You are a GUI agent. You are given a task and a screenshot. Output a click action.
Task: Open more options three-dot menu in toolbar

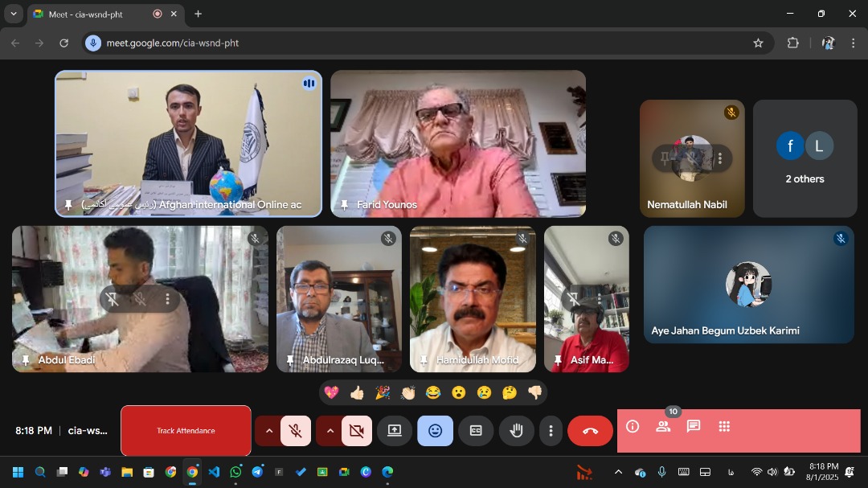click(x=551, y=431)
